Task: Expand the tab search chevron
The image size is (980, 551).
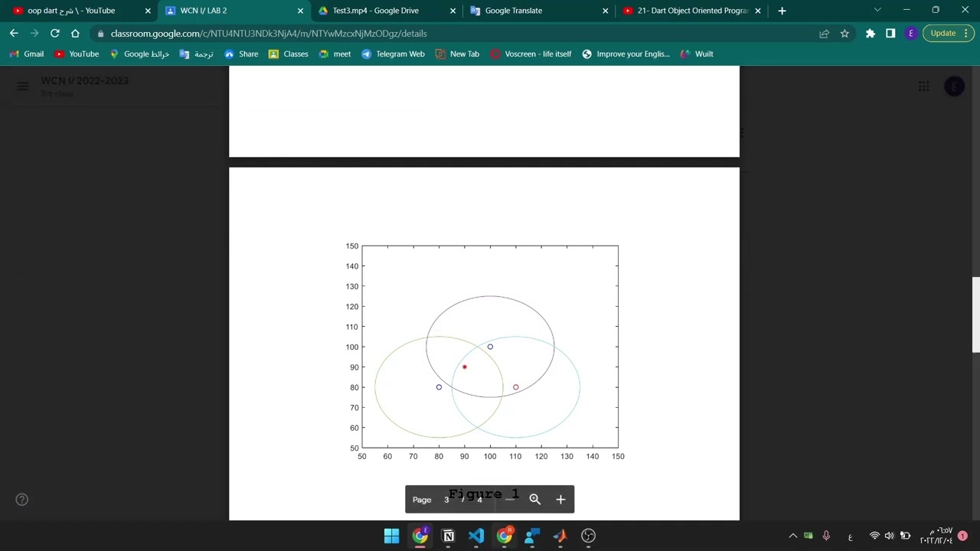Action: point(877,10)
